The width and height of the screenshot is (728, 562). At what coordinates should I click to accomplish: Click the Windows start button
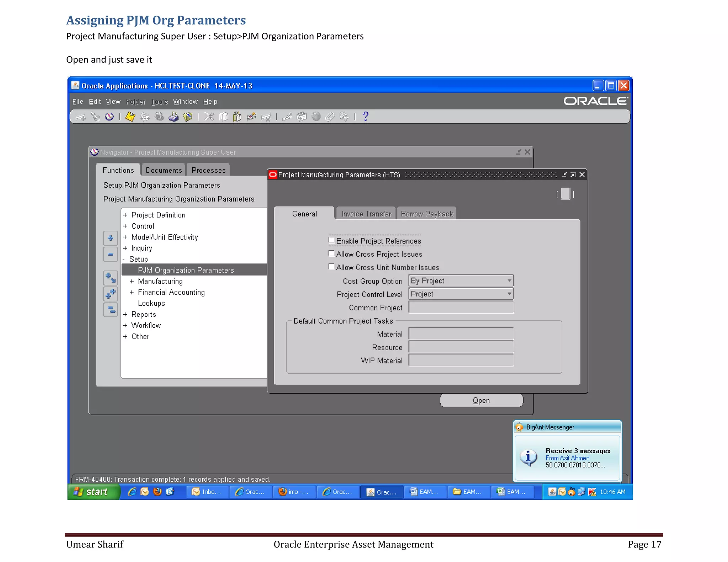93,492
